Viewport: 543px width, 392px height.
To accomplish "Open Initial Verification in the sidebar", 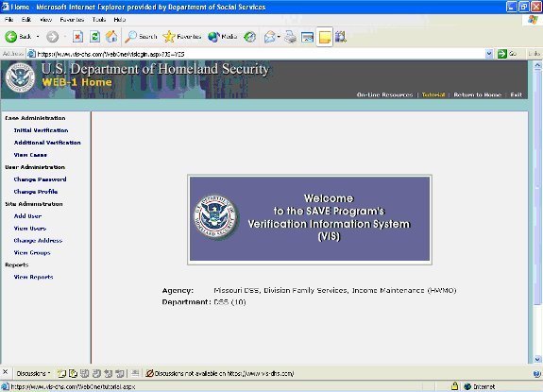I will click(x=41, y=130).
